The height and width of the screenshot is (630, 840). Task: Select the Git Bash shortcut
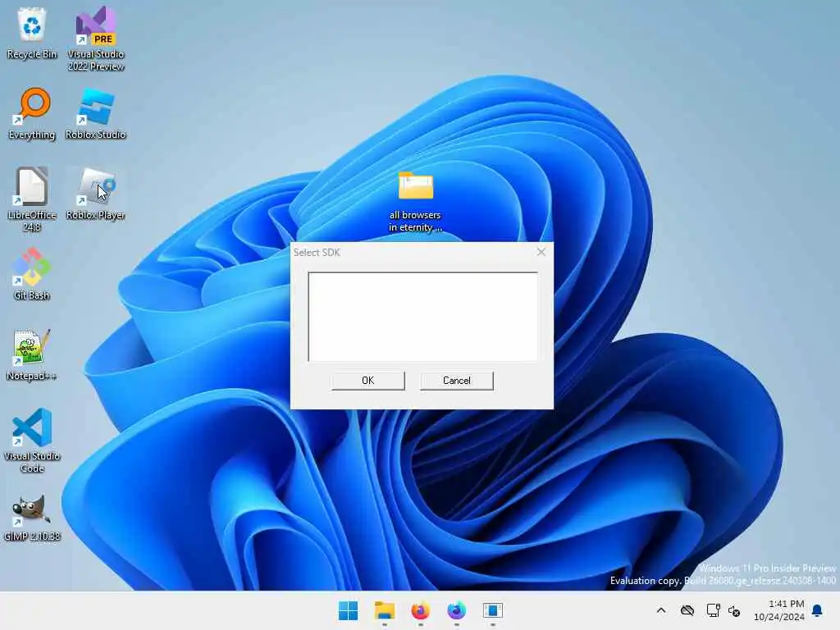[x=32, y=274]
